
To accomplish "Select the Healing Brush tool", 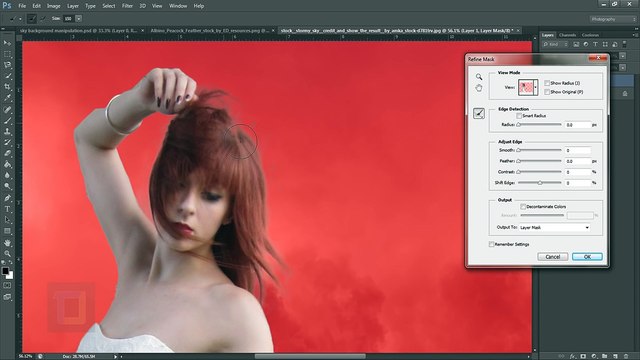I will (7, 109).
